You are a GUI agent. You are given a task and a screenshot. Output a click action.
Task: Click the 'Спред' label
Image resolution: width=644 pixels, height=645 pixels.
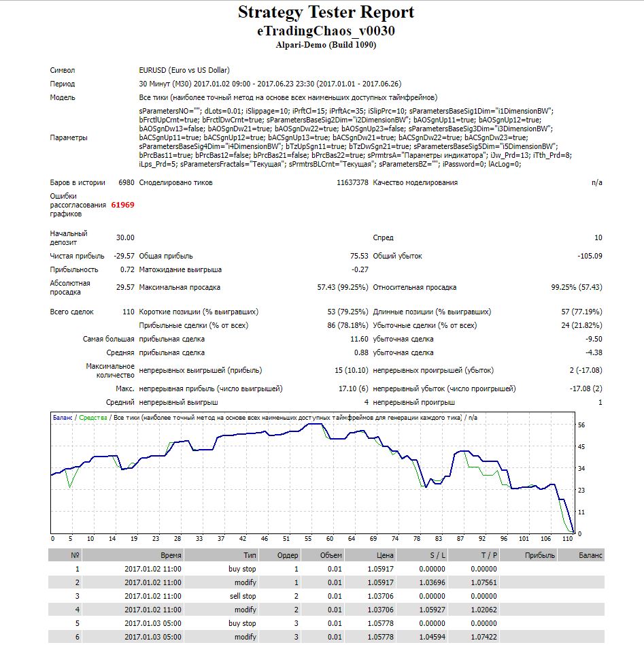[x=383, y=237]
